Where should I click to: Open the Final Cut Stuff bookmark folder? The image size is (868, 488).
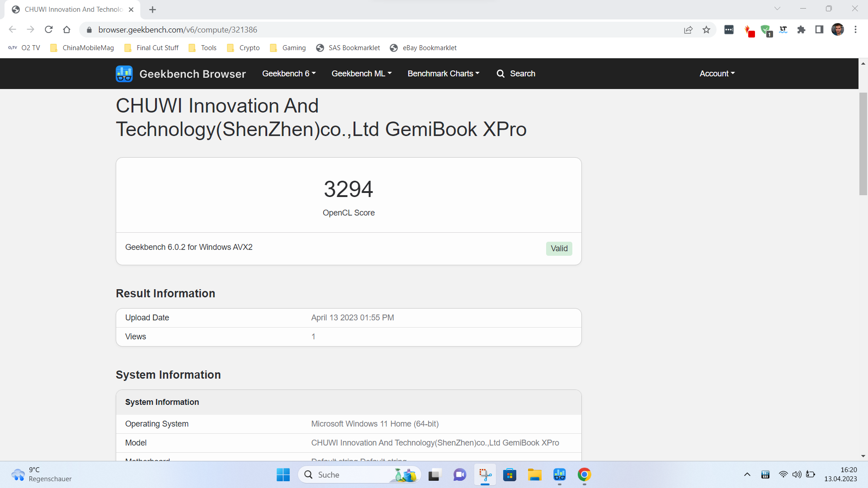point(151,48)
